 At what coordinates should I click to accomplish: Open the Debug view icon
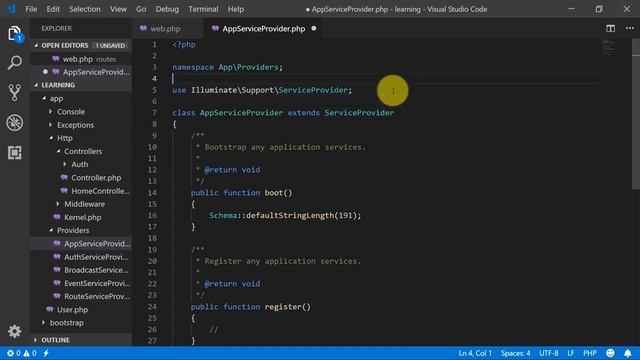click(14, 122)
